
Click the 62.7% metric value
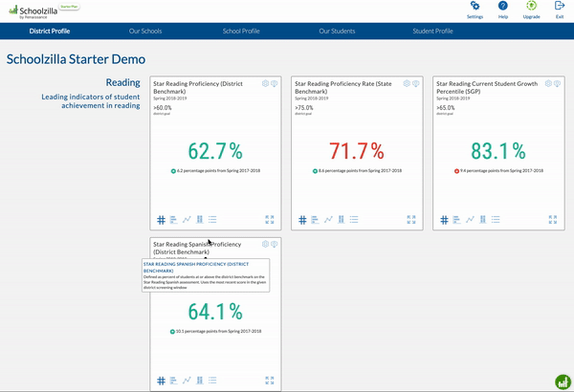point(215,151)
